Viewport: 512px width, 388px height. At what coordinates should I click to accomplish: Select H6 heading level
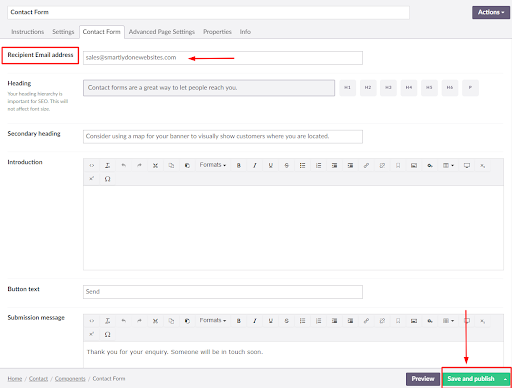coord(450,88)
